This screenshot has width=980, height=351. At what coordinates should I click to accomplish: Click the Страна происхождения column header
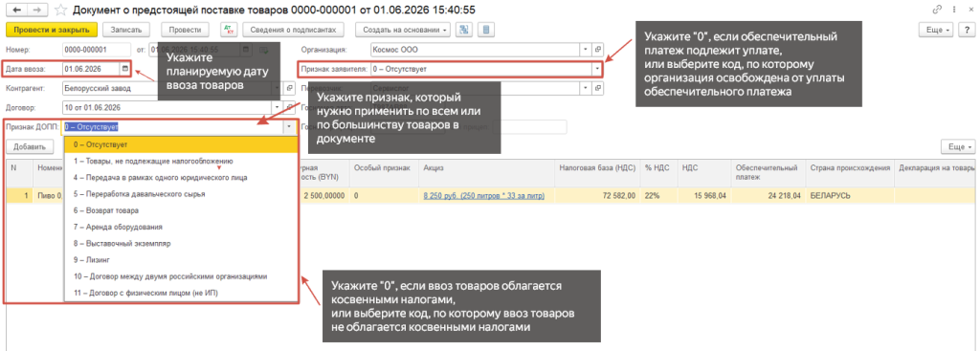pos(850,172)
